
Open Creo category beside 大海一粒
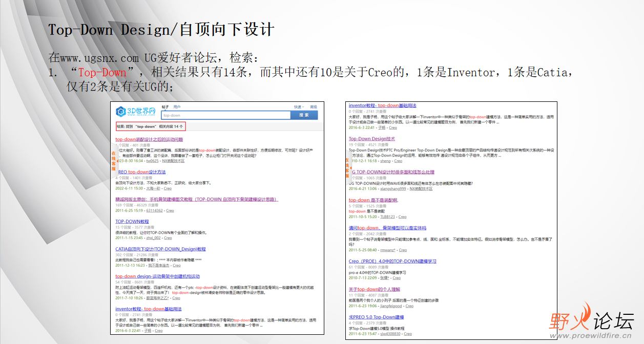[168, 188]
